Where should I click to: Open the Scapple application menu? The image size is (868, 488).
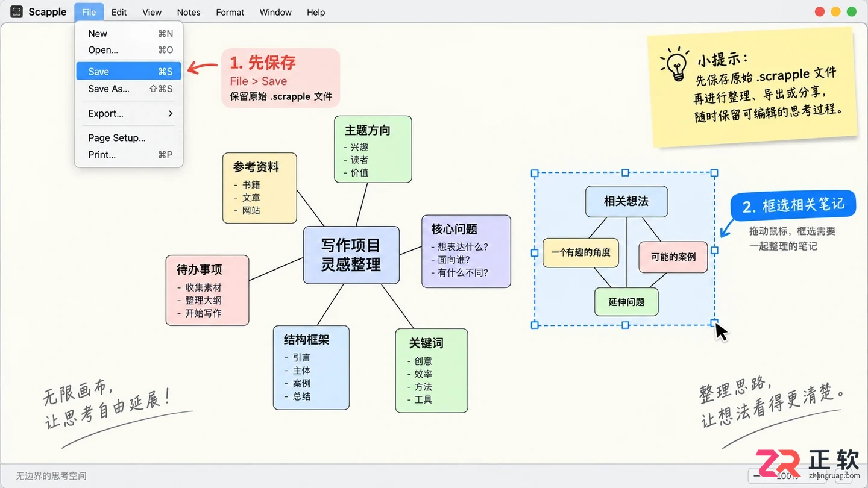point(48,12)
